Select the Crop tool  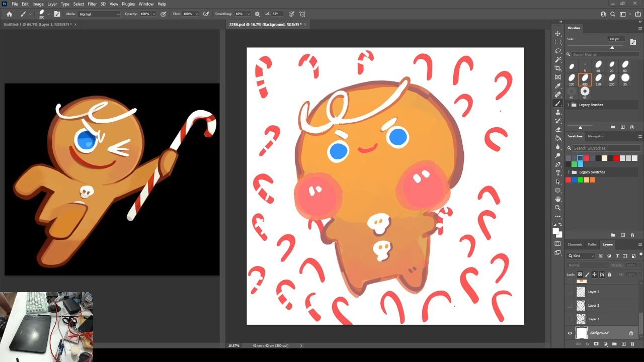(557, 68)
